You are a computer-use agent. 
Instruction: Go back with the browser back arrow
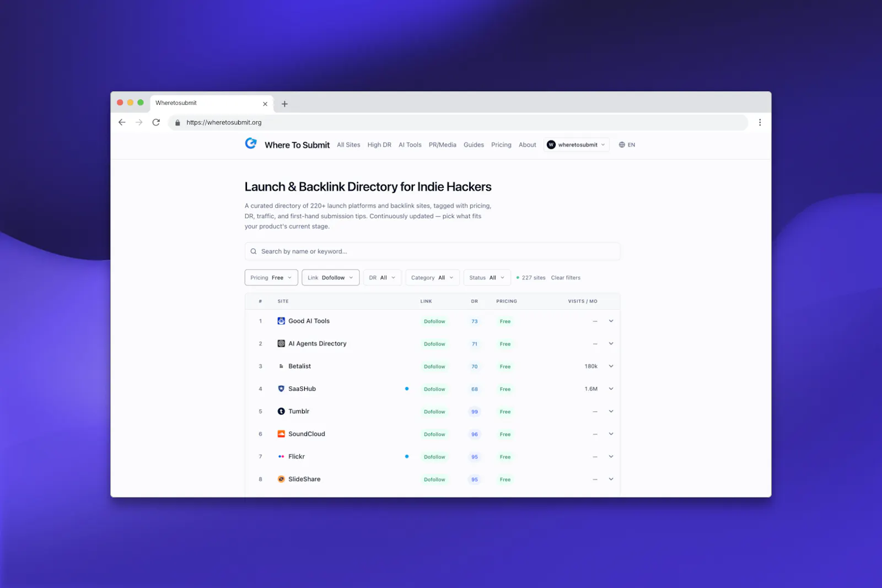tap(122, 122)
